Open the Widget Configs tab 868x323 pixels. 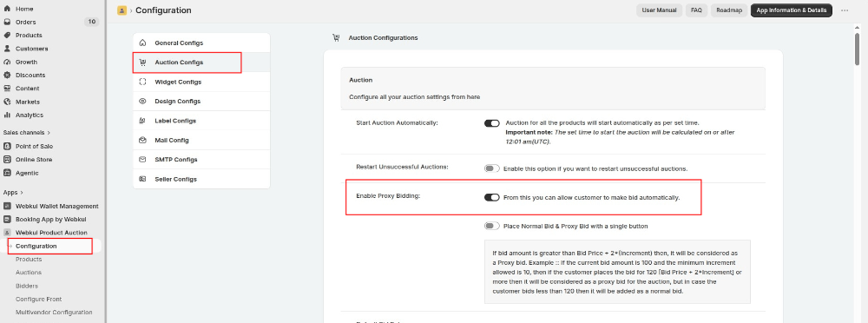pyautogui.click(x=201, y=82)
